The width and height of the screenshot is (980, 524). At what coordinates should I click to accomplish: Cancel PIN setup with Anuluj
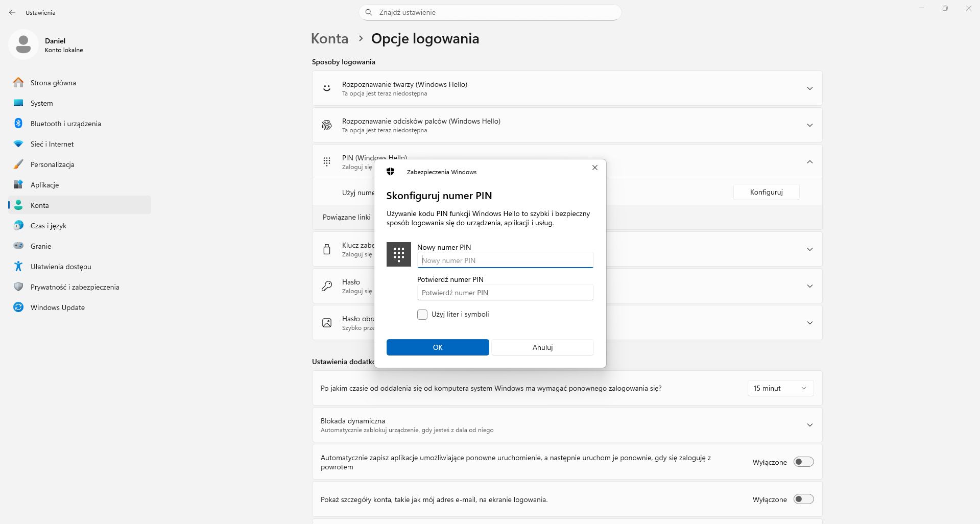(x=542, y=347)
